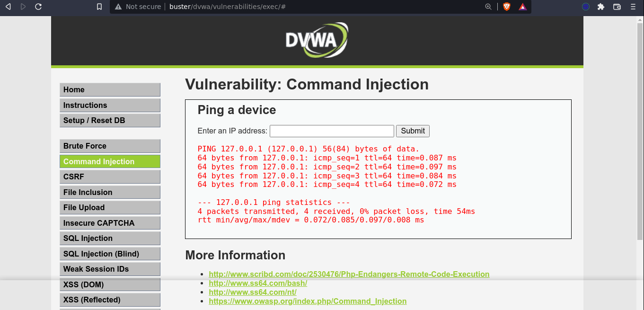The height and width of the screenshot is (310, 644).
Task: Open the OWASP Command_Injection link
Action: [x=308, y=301]
